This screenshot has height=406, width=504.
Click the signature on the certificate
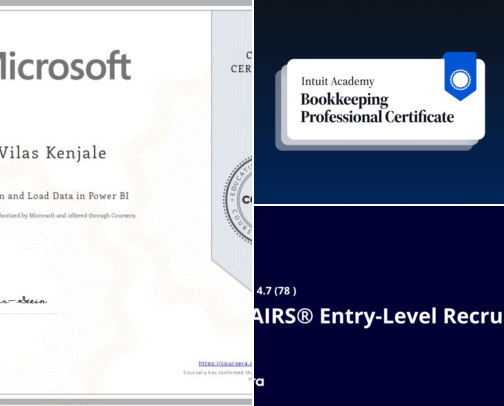(23, 301)
